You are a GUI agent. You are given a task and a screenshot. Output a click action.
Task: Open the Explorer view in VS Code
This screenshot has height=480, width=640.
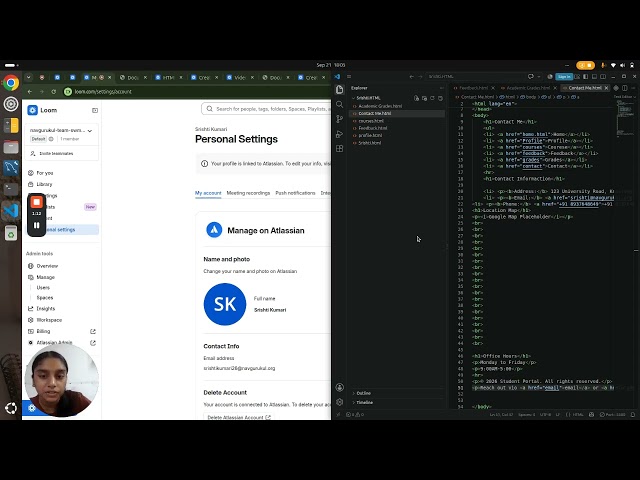click(x=340, y=89)
